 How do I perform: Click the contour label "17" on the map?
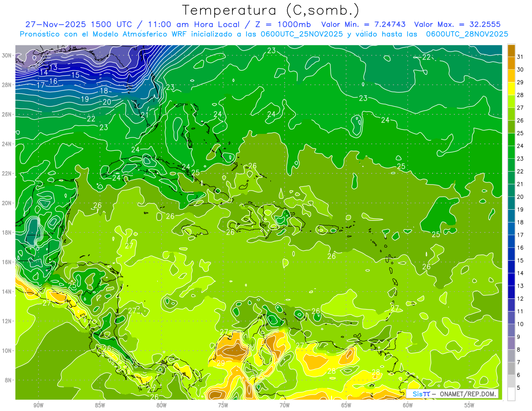40,85
